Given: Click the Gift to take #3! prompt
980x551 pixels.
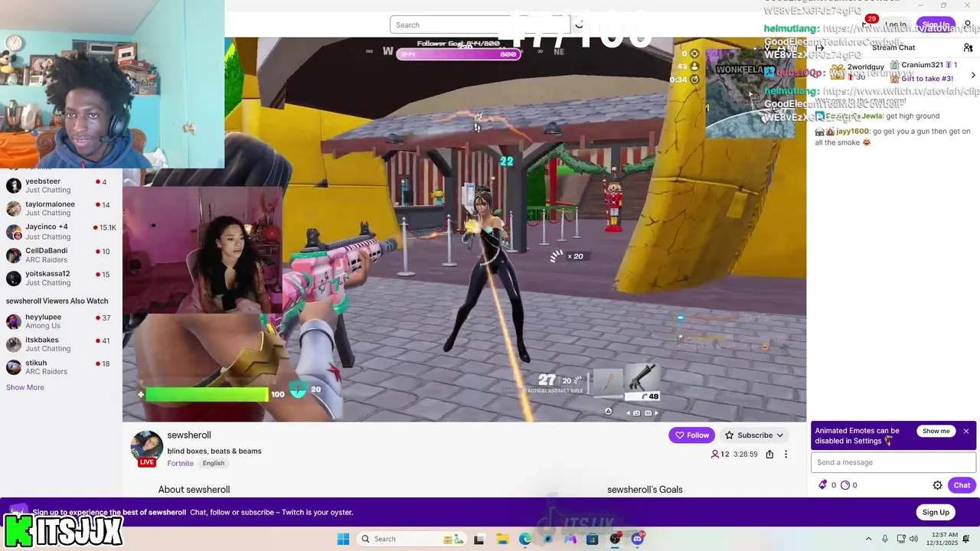Looking at the screenshot, I should pyautogui.click(x=927, y=79).
